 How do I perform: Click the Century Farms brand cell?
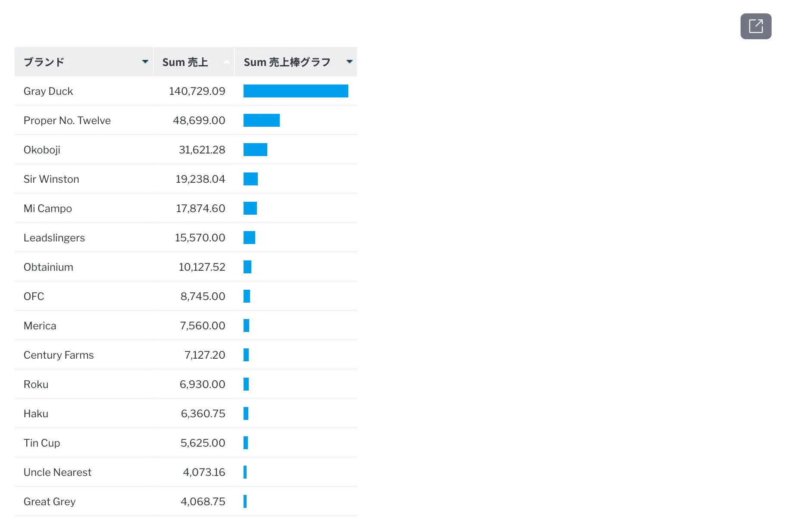(x=59, y=355)
